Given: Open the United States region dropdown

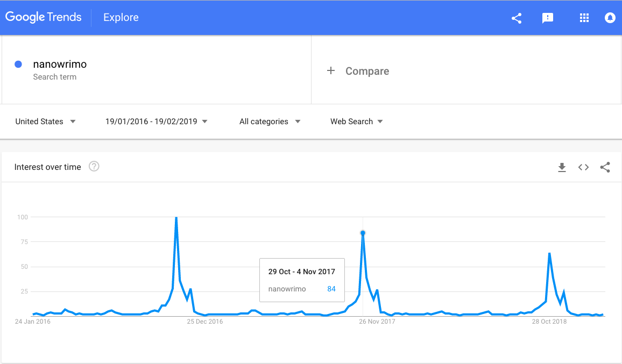Looking at the screenshot, I should pyautogui.click(x=46, y=122).
